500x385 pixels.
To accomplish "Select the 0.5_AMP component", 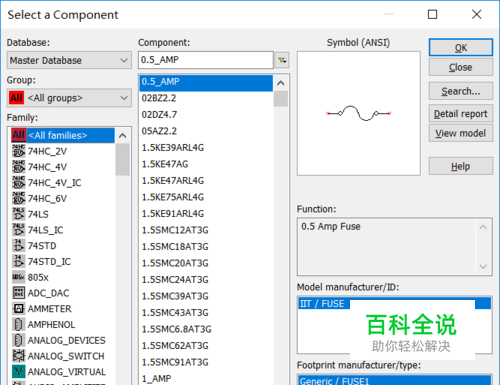I will 206,82.
